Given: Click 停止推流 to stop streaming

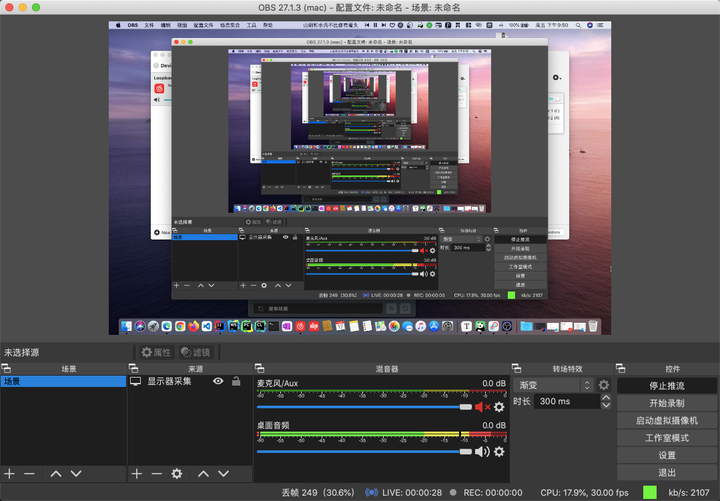Looking at the screenshot, I should tap(667, 386).
